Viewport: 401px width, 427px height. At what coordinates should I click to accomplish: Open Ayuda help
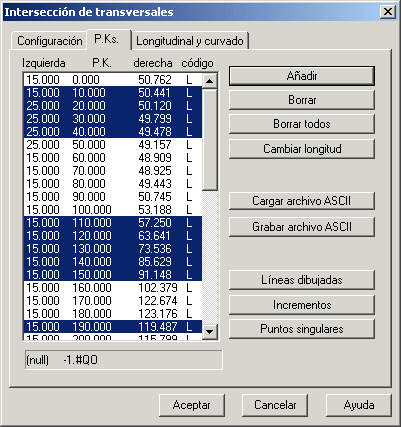point(359,405)
